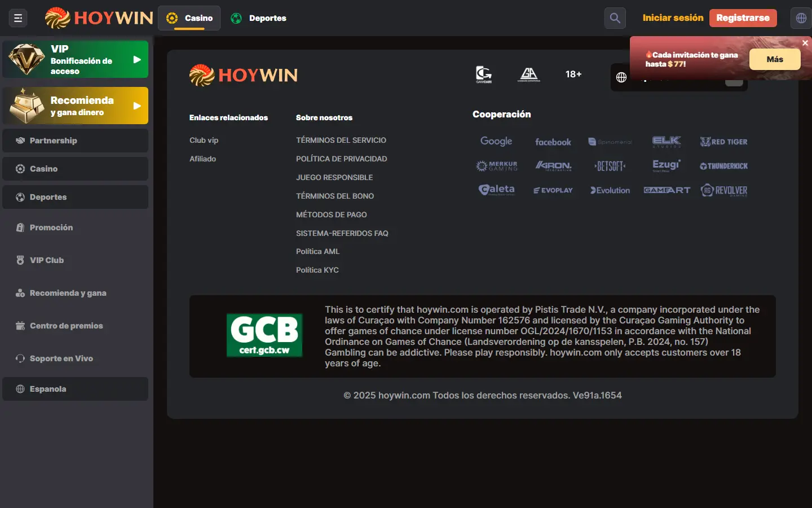Click the Pistis Trade N.V. license certification text
Viewport: 812px width, 508px height.
tap(542, 336)
